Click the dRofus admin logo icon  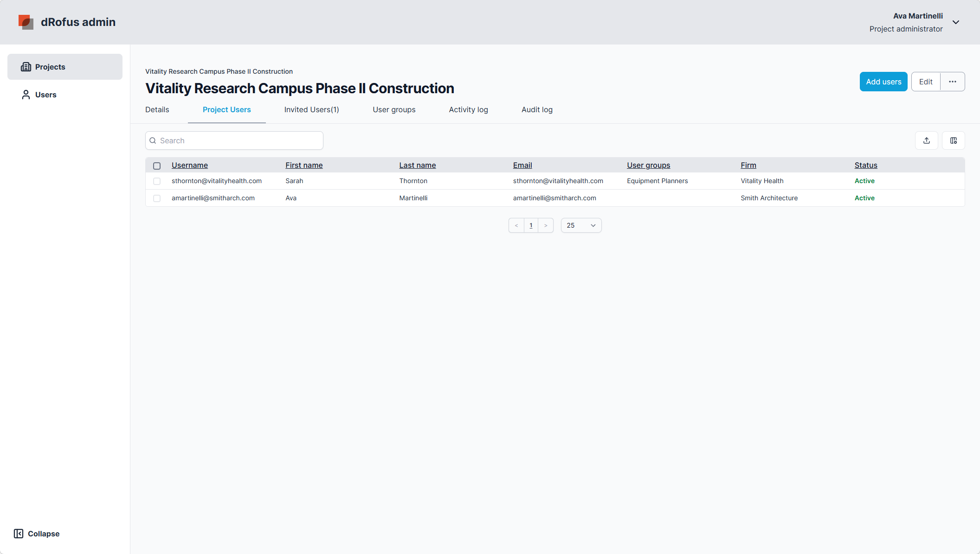click(26, 22)
